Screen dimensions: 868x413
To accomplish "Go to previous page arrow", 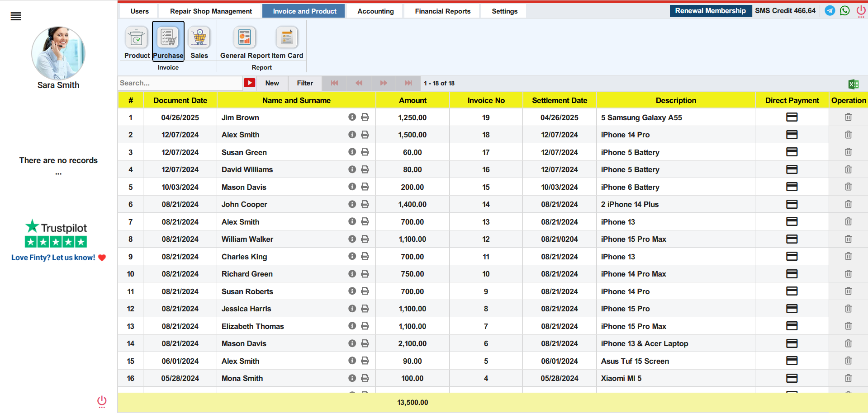I will pos(359,83).
